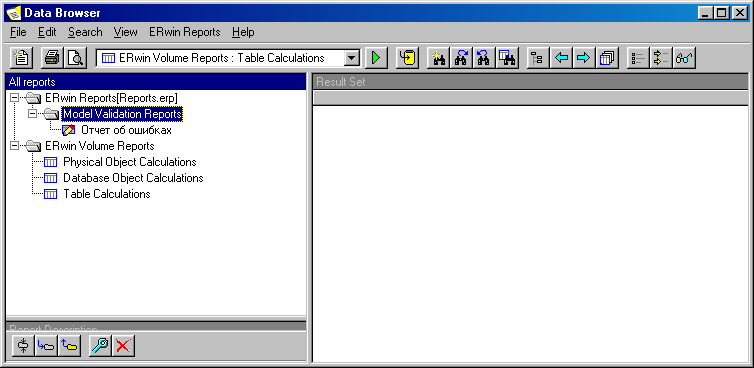
Task: Click the New Report toolbar icon
Action: (21, 58)
